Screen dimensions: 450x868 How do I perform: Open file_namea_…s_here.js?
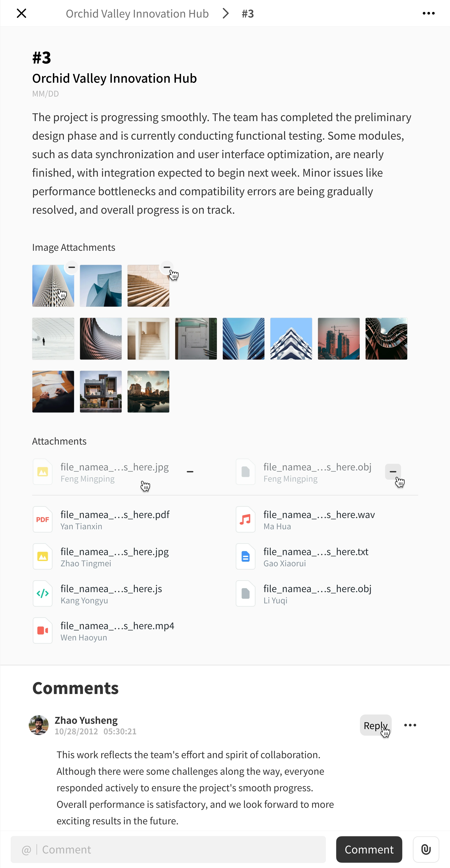click(x=111, y=589)
